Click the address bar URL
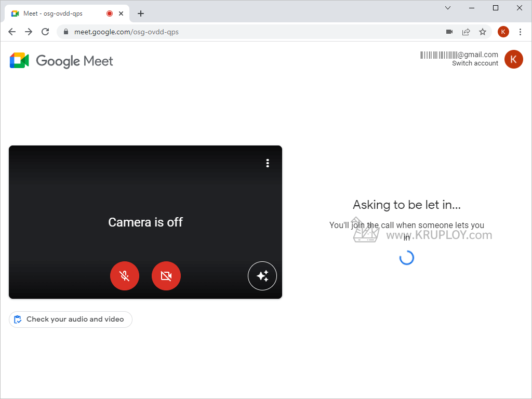 [x=127, y=32]
